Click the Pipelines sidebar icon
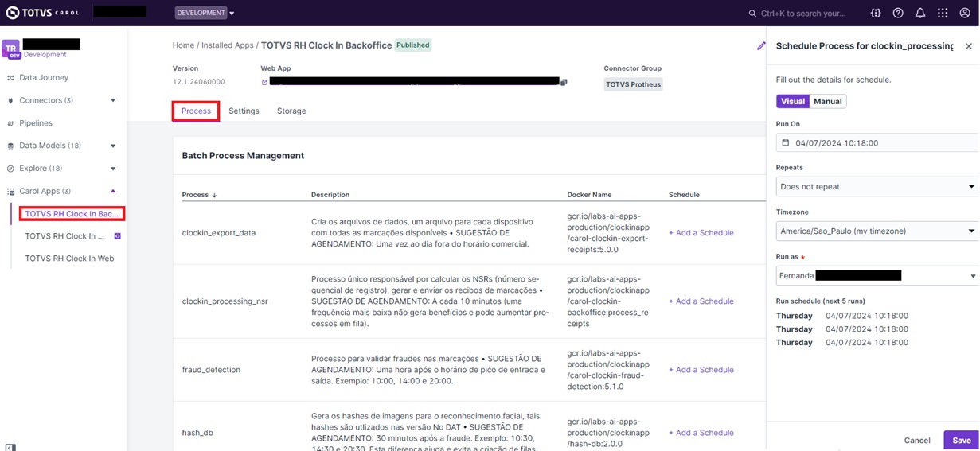The height and width of the screenshot is (451, 980). pos(10,123)
